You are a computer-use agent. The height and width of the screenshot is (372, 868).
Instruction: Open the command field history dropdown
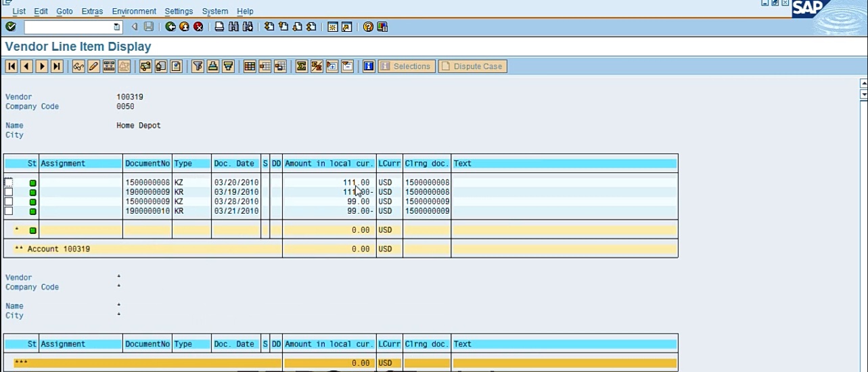pyautogui.click(x=117, y=27)
